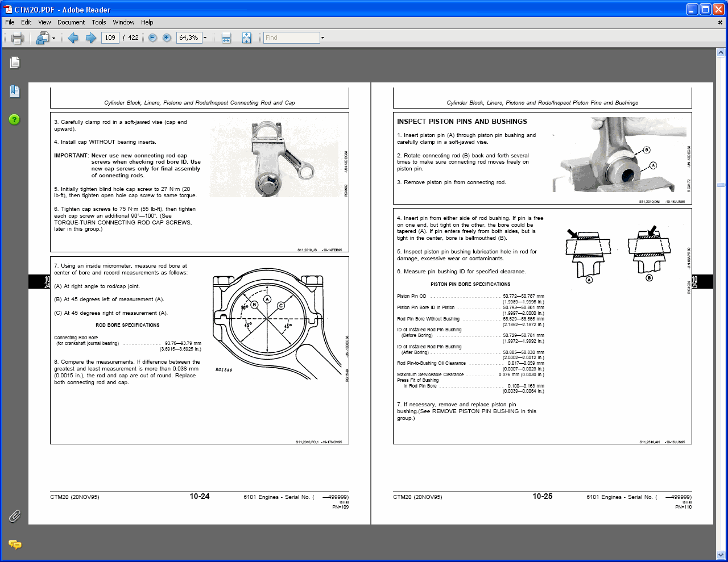Show the Pages thumbnails panel
Viewport: 728px width, 562px height.
pyautogui.click(x=15, y=63)
